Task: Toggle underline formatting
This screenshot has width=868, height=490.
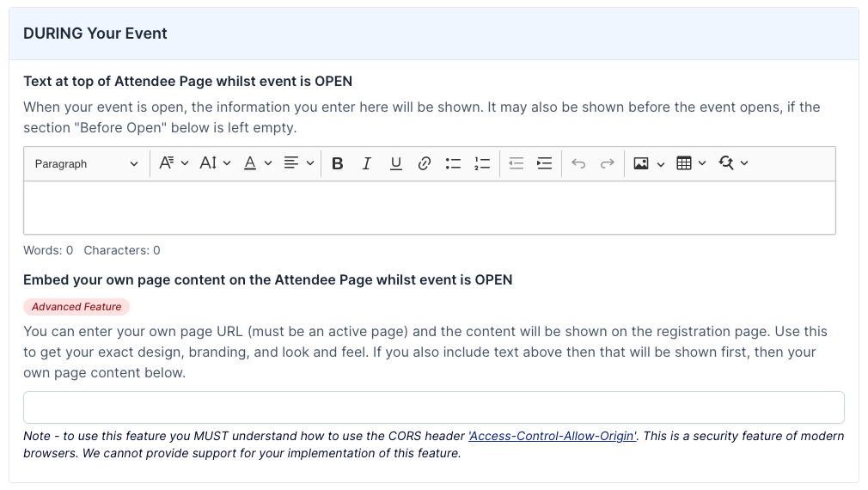Action: [395, 163]
